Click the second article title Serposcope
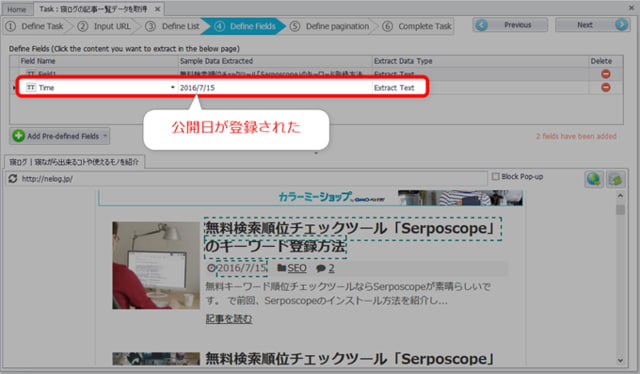Screen dimensions: 640x374 click(x=350, y=359)
